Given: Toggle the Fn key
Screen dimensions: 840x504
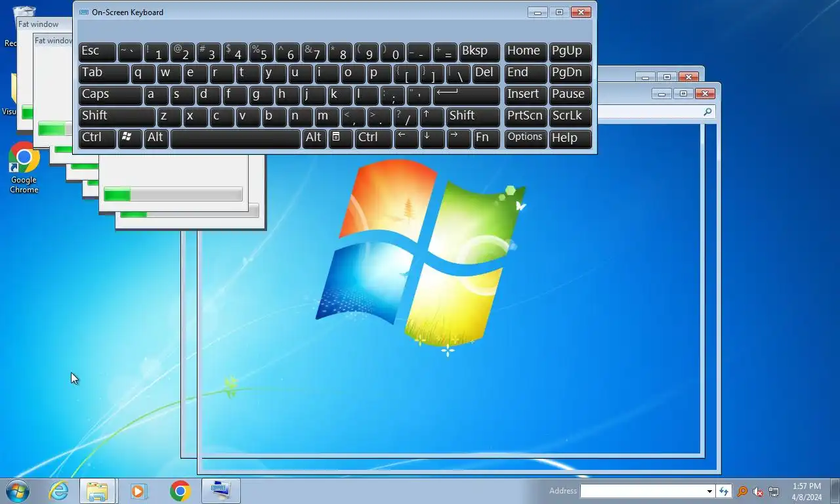Looking at the screenshot, I should [486, 138].
